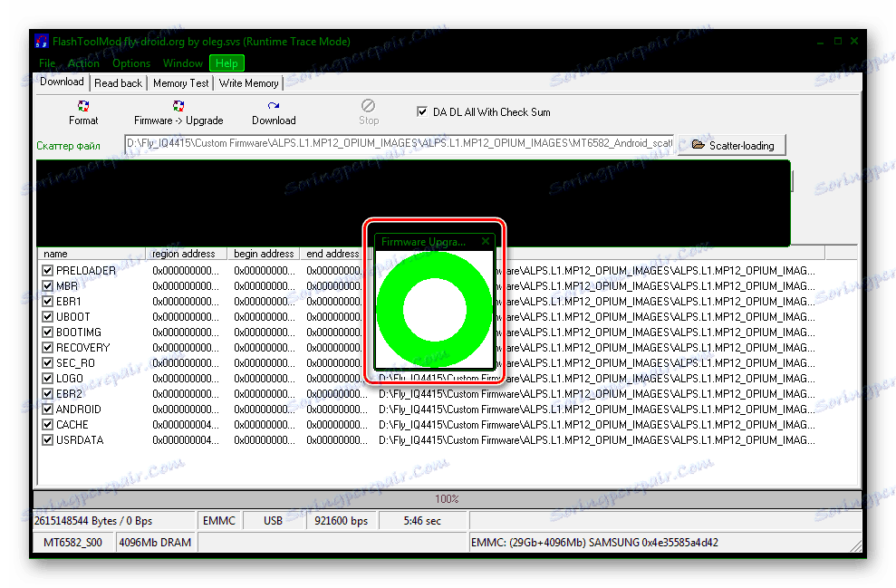896x588 pixels.
Task: Click the Download toolbar icon
Action: [274, 106]
